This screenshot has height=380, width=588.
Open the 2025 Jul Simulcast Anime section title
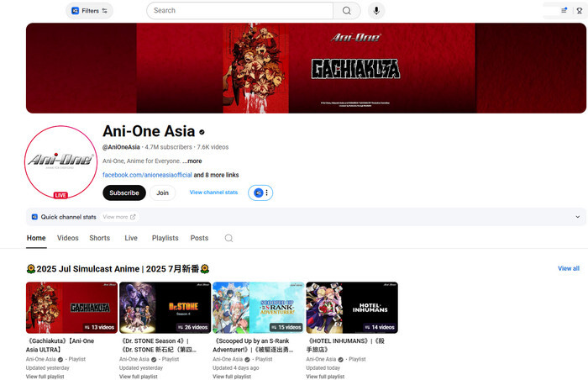tap(118, 269)
